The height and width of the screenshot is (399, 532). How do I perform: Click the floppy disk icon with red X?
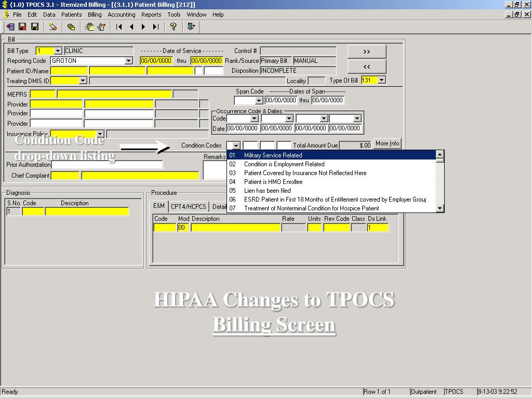pos(22,27)
